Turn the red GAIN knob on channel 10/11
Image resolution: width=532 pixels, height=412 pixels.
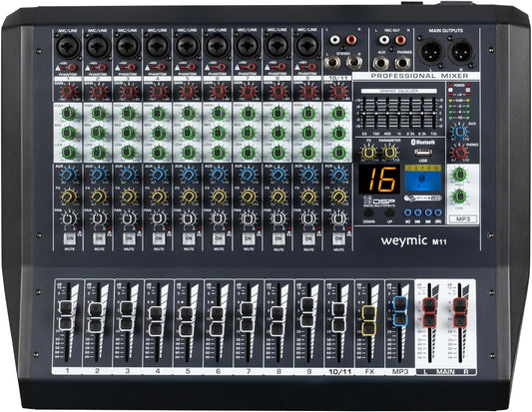338,92
